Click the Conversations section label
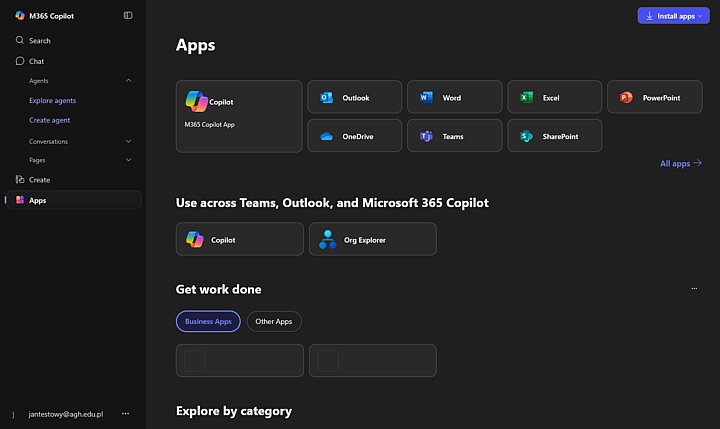The image size is (720, 429). click(48, 141)
